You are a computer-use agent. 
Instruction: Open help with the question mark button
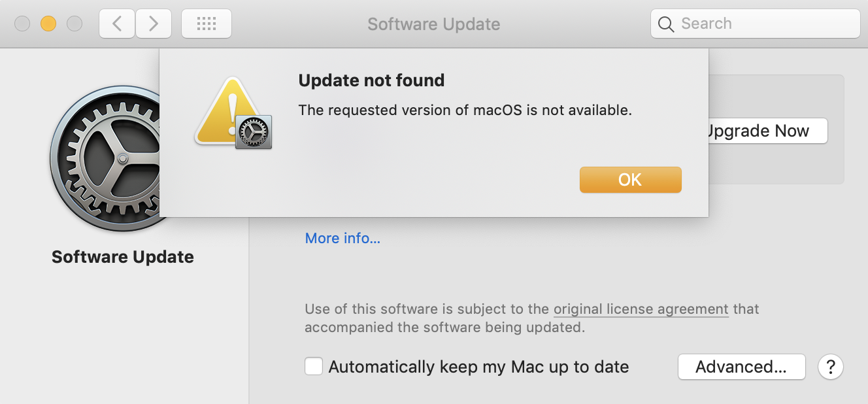(x=830, y=367)
